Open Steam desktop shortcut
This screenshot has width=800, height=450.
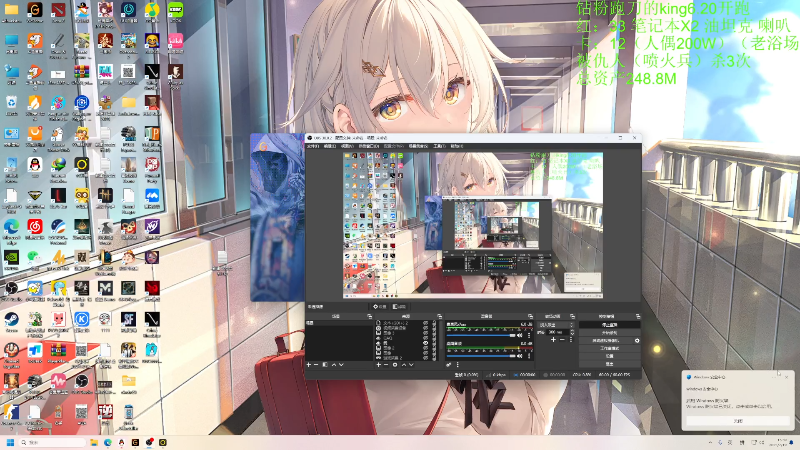[x=11, y=320]
